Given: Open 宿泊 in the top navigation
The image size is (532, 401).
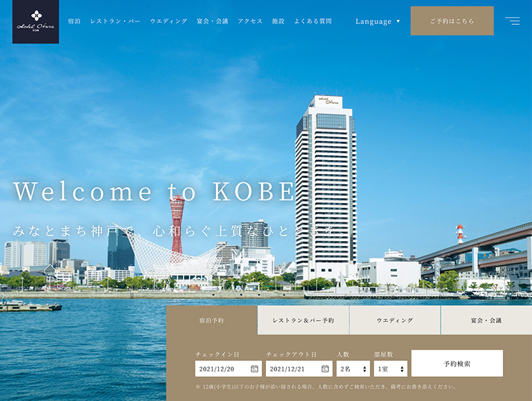Looking at the screenshot, I should (74, 21).
